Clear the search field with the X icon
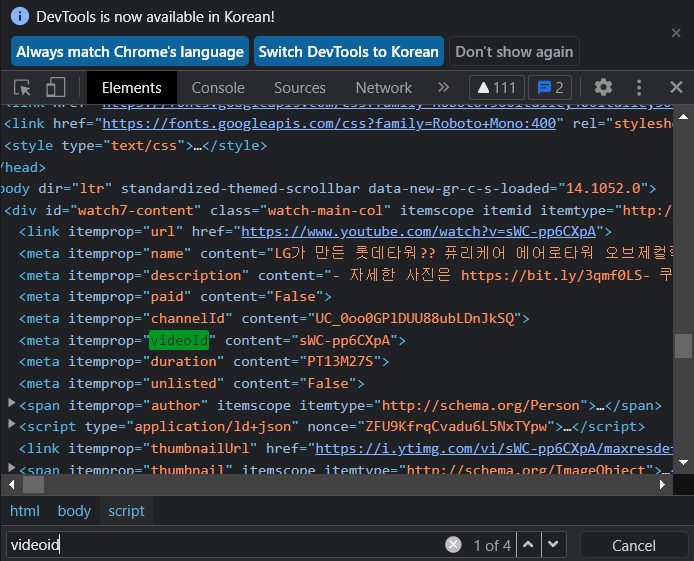694x561 pixels. [453, 545]
